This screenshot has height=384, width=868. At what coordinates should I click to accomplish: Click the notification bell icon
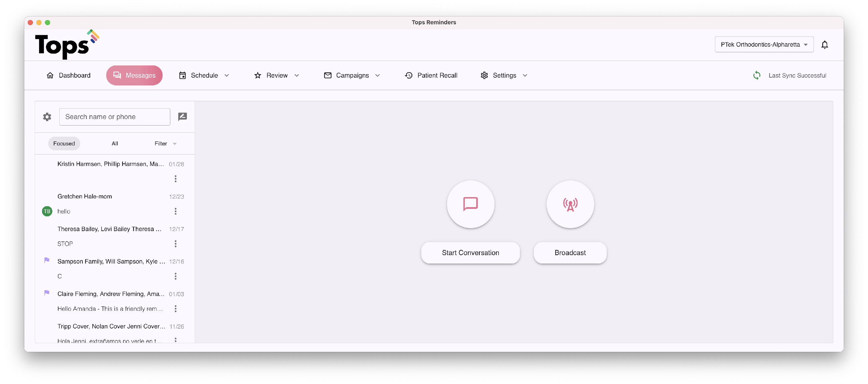[x=824, y=45]
